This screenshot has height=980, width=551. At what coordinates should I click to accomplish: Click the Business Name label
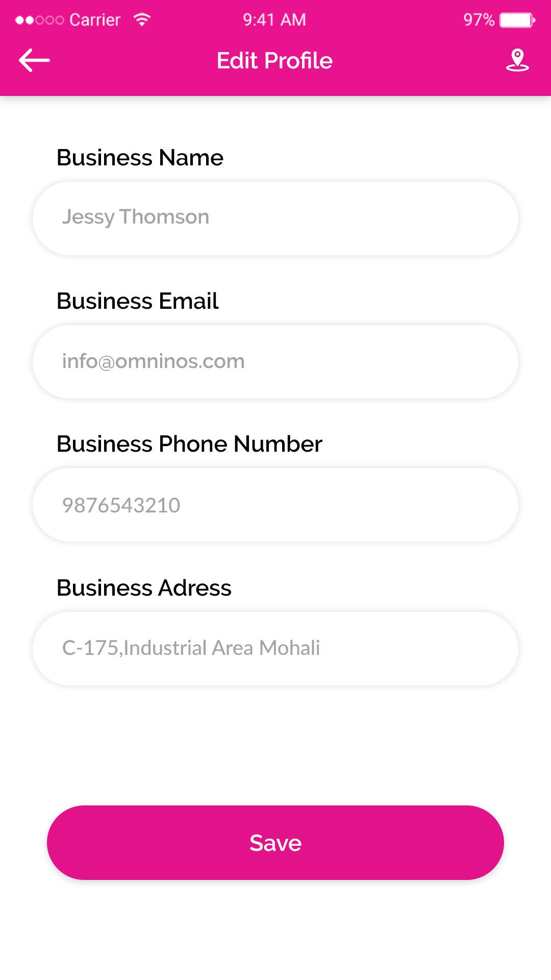(140, 158)
